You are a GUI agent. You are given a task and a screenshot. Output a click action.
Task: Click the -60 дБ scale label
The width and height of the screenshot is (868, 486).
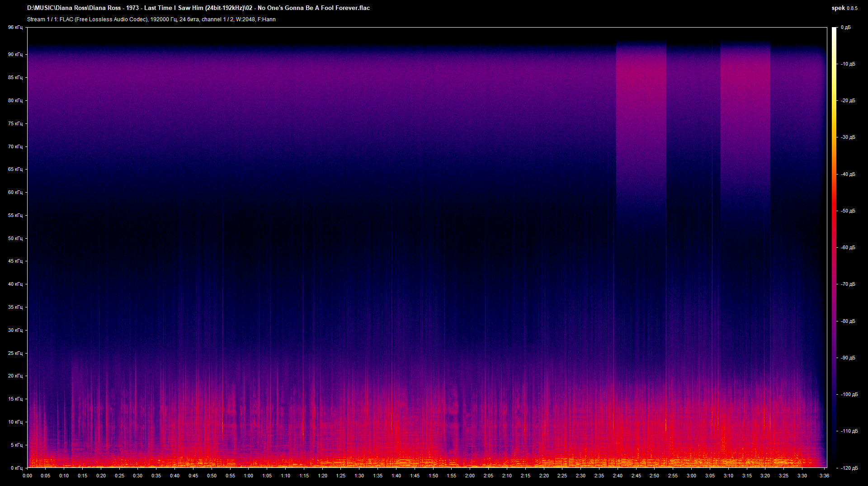(848, 248)
